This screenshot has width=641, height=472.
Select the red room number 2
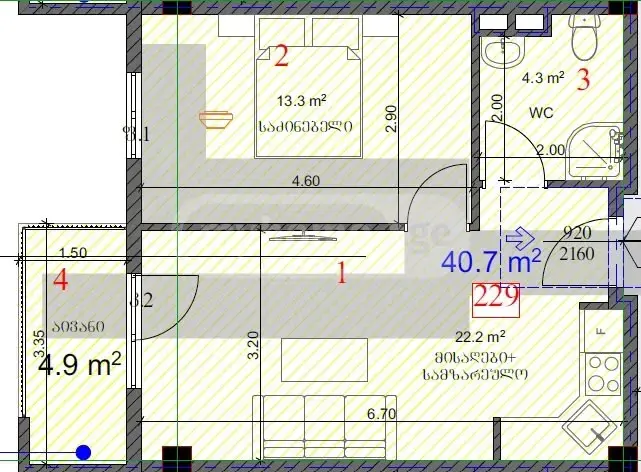point(281,56)
